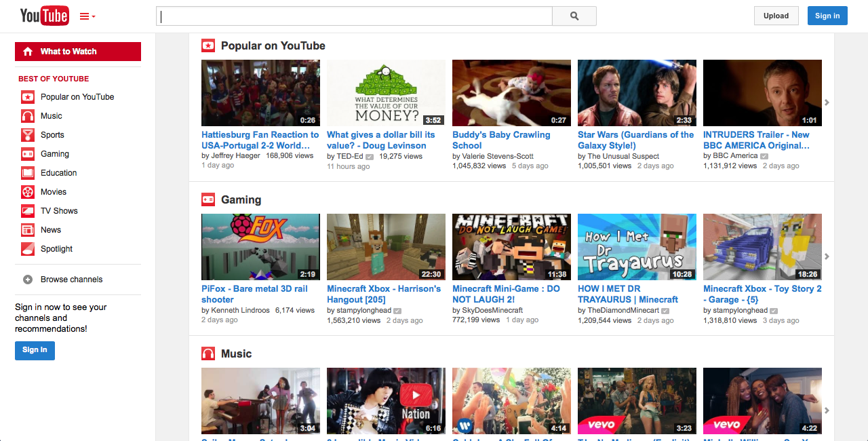Open Popular on YouTube sidebar link
Viewport: 868px width, 441px height.
point(77,97)
